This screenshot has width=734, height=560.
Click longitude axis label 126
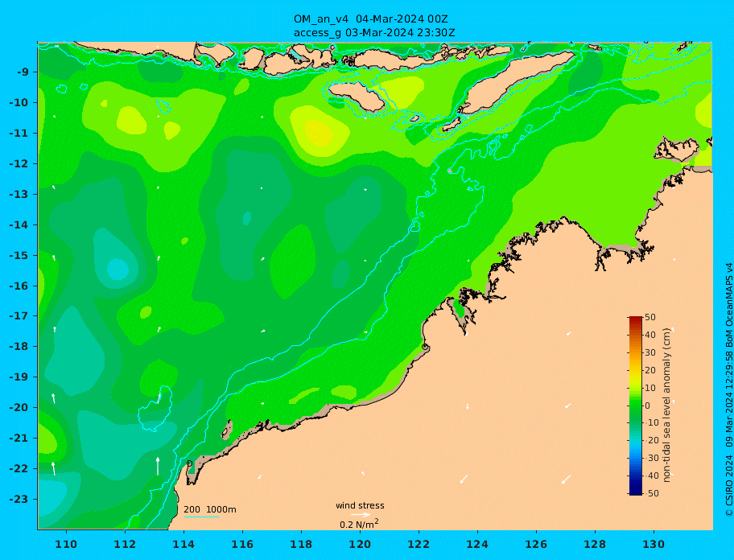(537, 545)
